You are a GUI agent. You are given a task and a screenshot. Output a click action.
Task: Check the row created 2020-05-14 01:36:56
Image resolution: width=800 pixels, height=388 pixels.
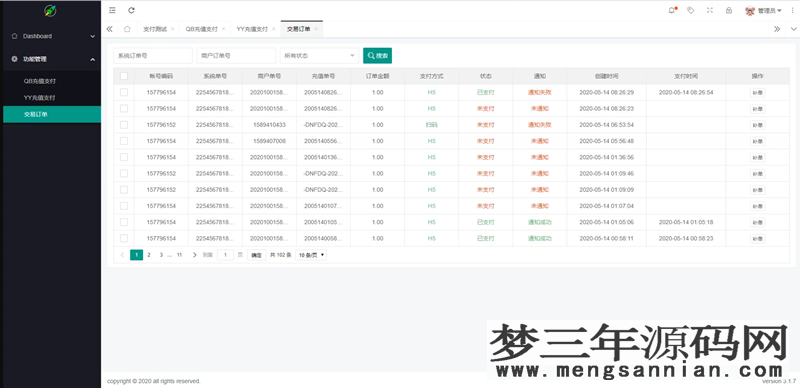(x=124, y=157)
